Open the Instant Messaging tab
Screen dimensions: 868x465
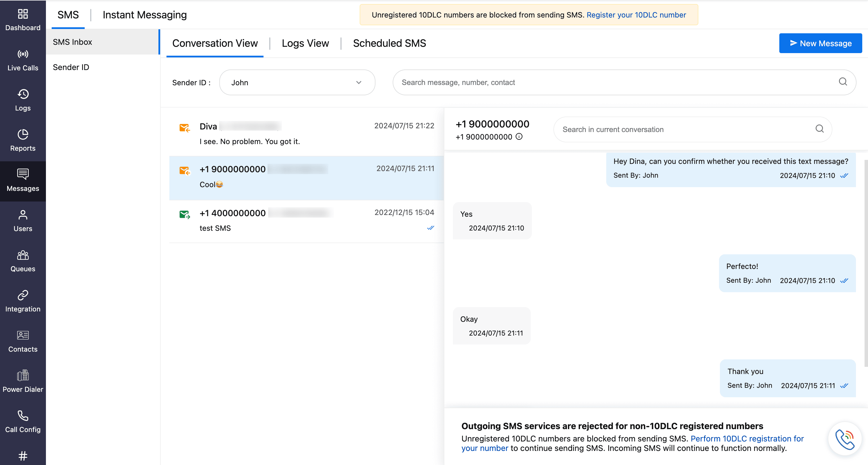145,15
